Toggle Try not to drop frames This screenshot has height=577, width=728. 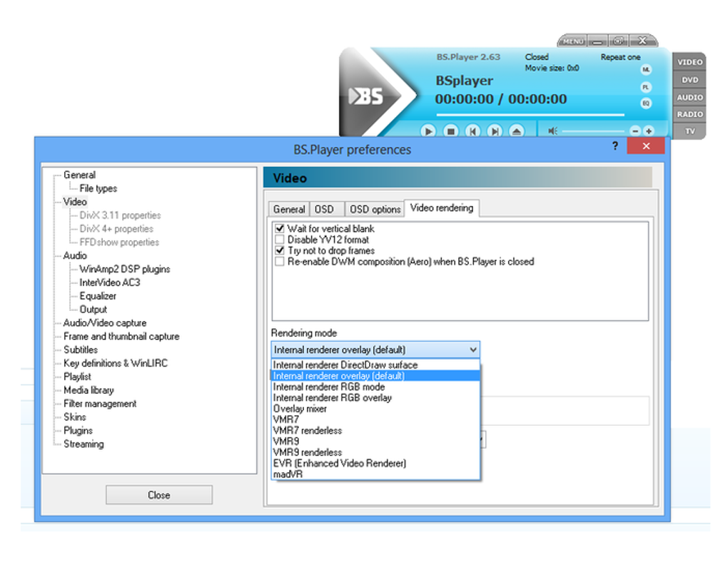tap(280, 250)
